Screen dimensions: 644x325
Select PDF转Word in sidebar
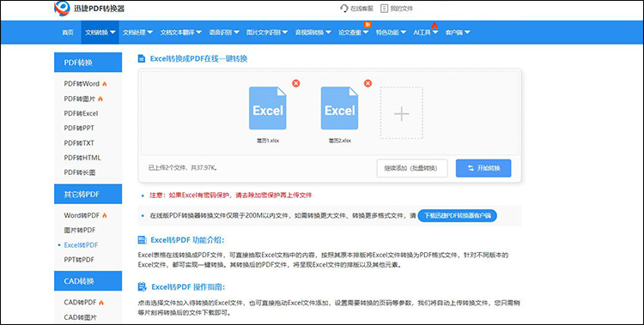click(82, 84)
